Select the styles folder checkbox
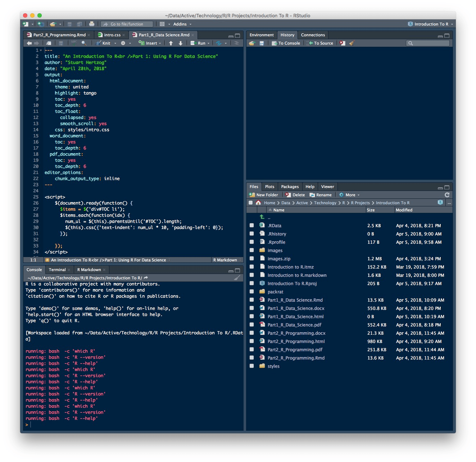Image resolution: width=476 pixels, height=462 pixels. coord(251,366)
